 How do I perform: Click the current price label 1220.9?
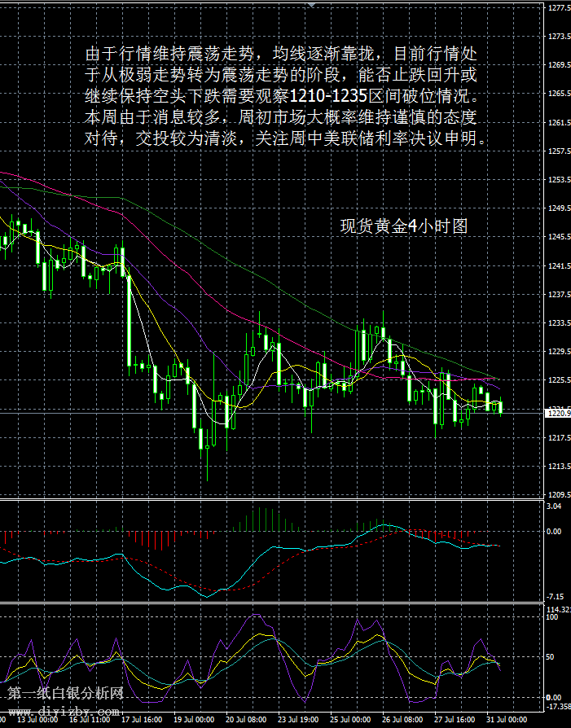tap(557, 413)
